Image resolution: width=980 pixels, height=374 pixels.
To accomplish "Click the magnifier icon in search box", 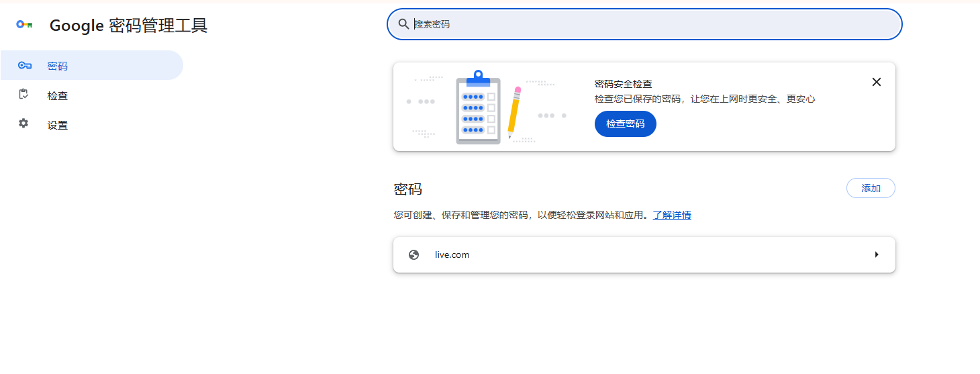I will point(403,24).
